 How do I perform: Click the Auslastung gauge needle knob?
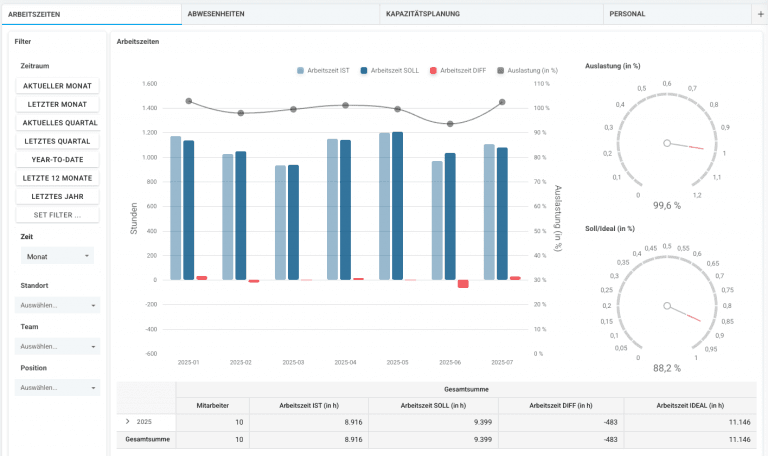point(667,143)
